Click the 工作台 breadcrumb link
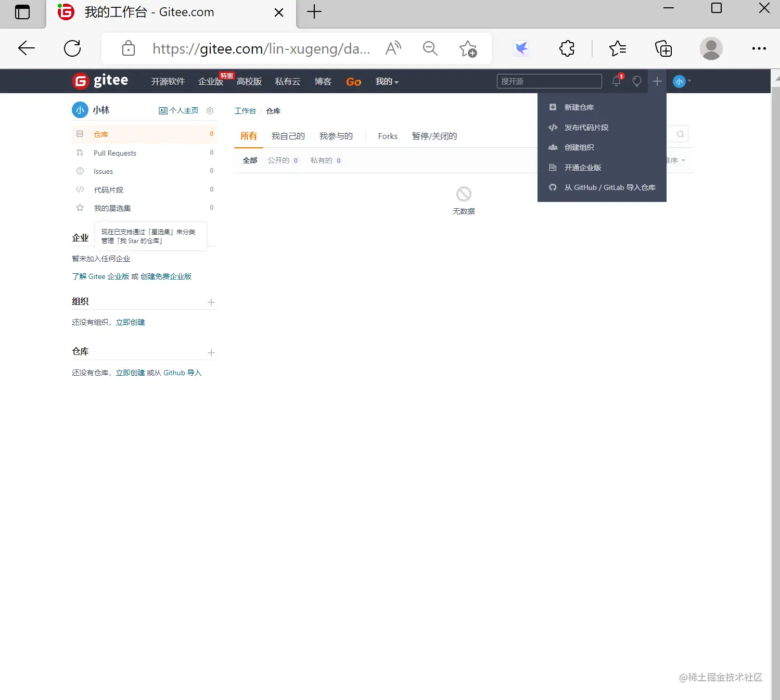The image size is (780, 700). click(245, 111)
